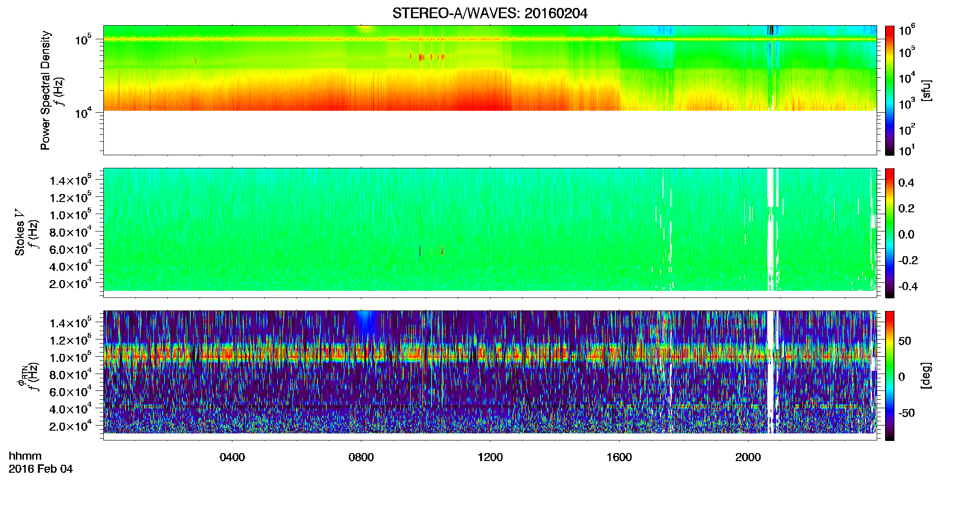Click the -0.2 value on Stokes colorbar
The width and height of the screenshot is (980, 505).
908,260
